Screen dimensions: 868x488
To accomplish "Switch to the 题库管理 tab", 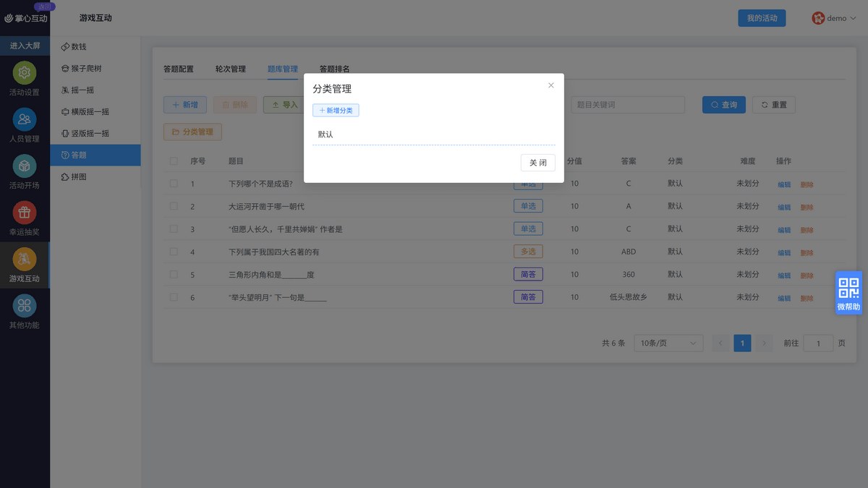I will pyautogui.click(x=283, y=69).
